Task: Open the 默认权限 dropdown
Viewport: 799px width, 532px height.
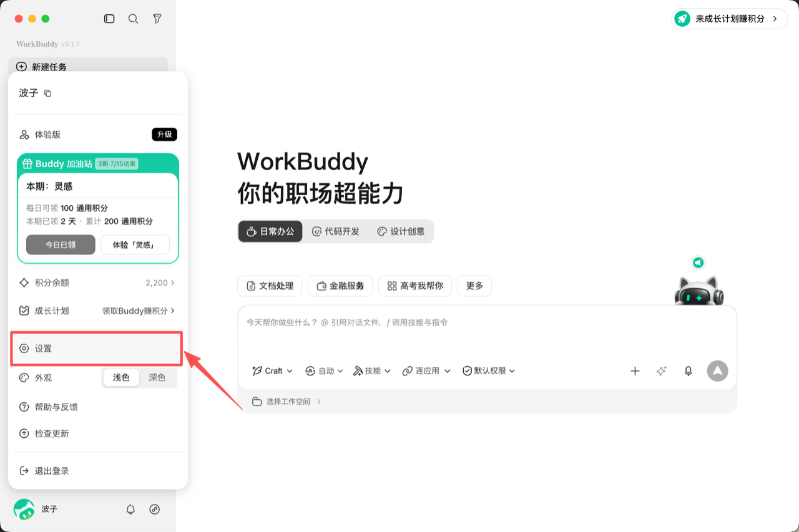Action: pyautogui.click(x=489, y=371)
